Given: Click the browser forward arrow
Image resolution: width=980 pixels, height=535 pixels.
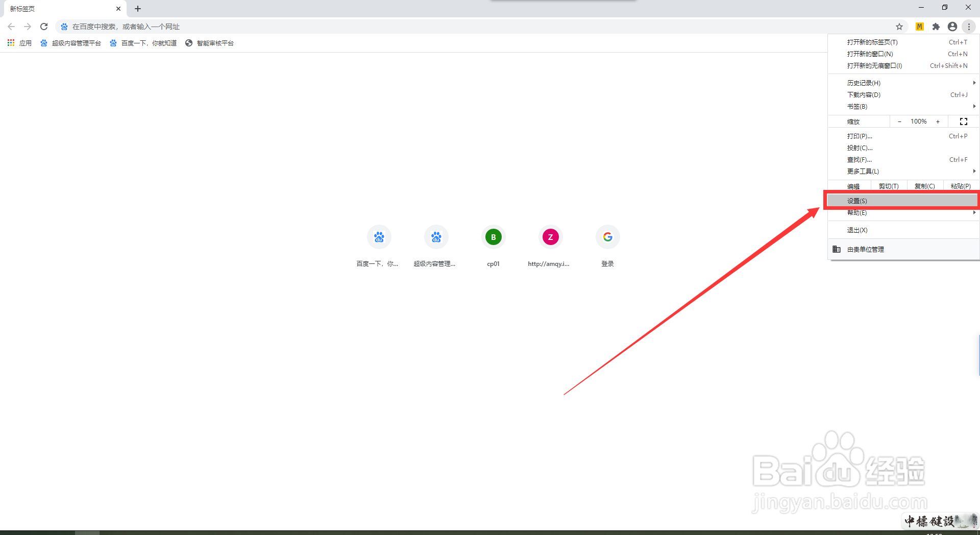Looking at the screenshot, I should coord(28,27).
